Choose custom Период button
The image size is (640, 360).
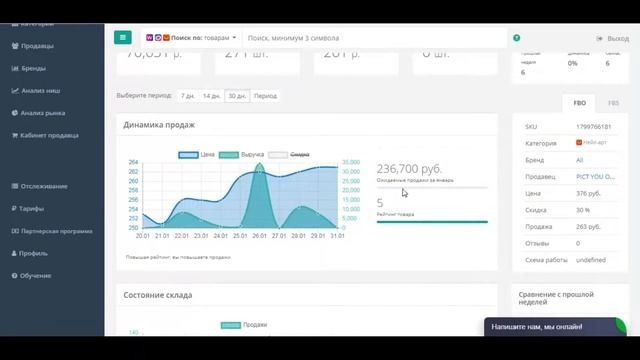tap(265, 96)
